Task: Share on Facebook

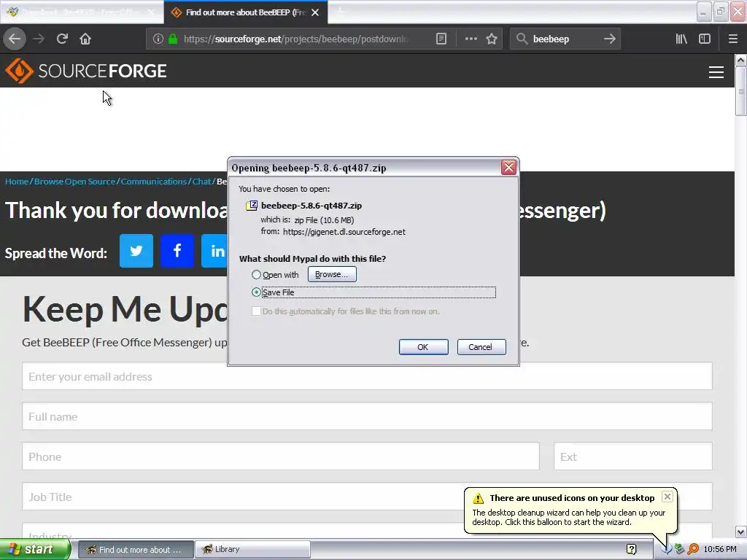Action: [177, 251]
